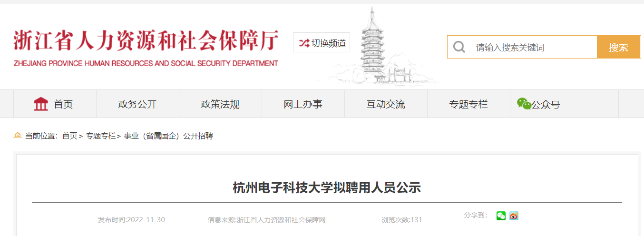Click the green WeChat 公众号 icon
Screen dimensions: 644x236
[524, 104]
